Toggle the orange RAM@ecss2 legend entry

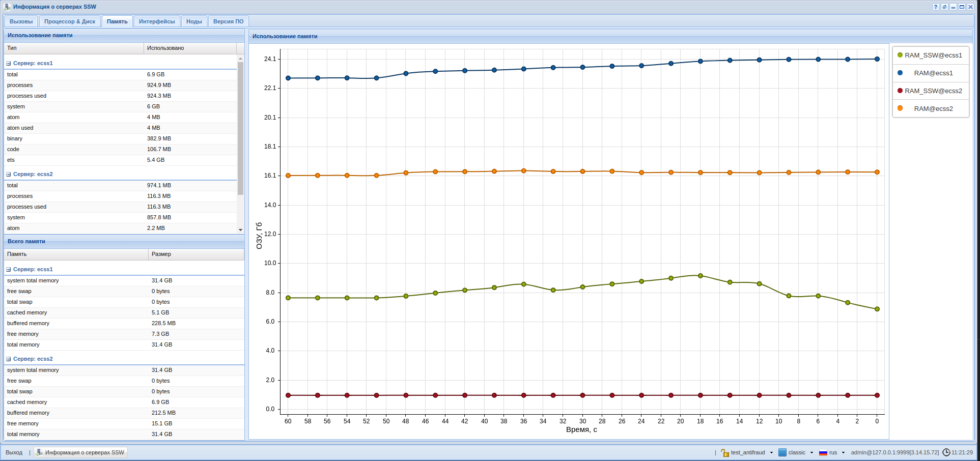pyautogui.click(x=931, y=109)
